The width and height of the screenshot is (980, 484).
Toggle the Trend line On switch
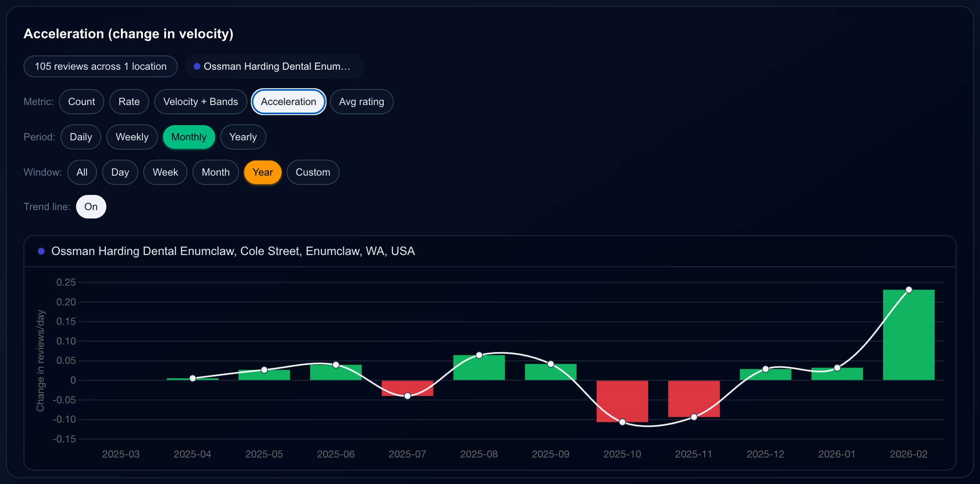91,207
